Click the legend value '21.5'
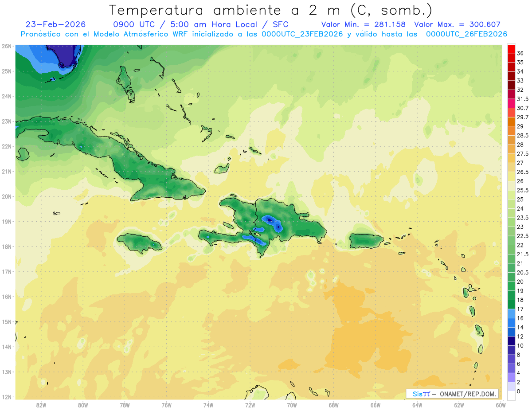Screen dimensions: 532x411 tap(523, 254)
